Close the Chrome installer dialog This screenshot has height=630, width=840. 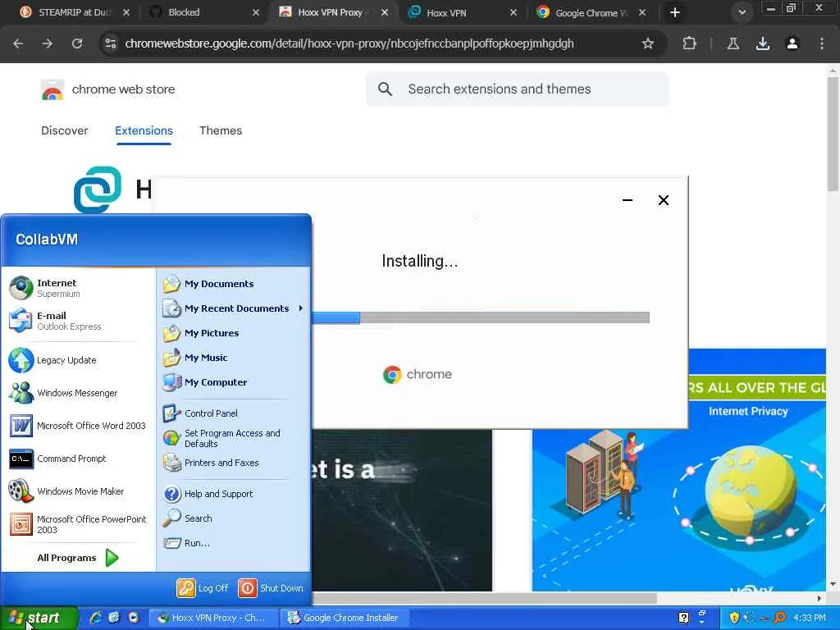tap(663, 200)
